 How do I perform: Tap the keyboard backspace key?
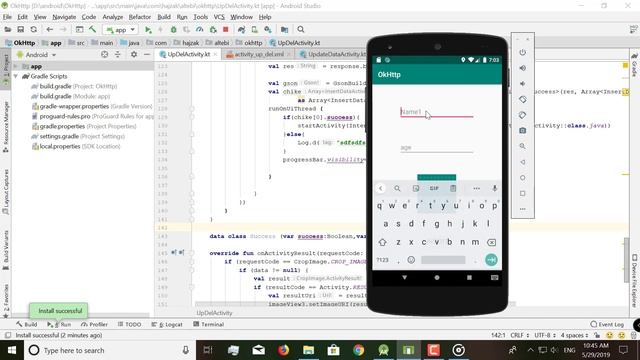coord(491,242)
